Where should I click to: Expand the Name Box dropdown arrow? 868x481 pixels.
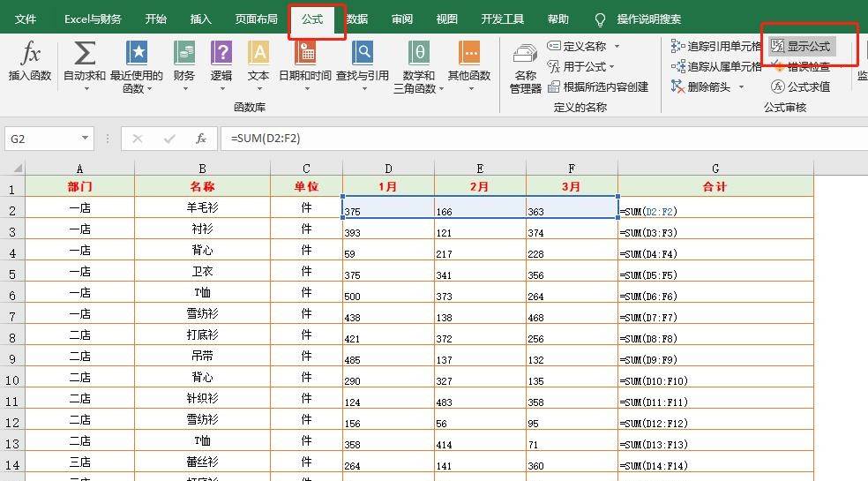(85, 138)
